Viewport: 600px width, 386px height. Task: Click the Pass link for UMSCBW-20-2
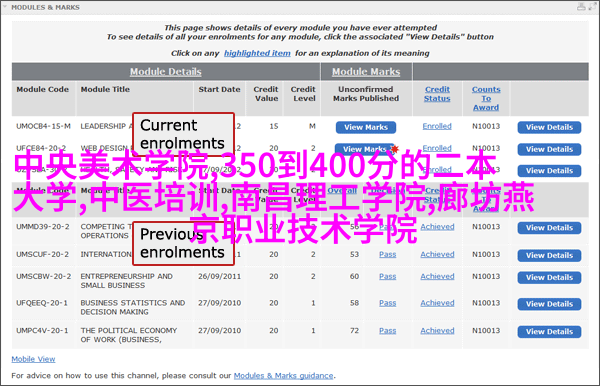(x=388, y=276)
